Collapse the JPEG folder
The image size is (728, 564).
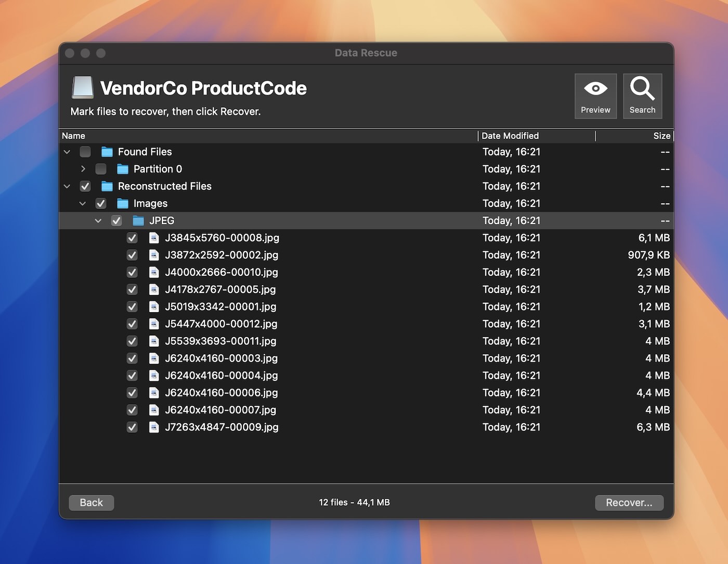point(98,221)
